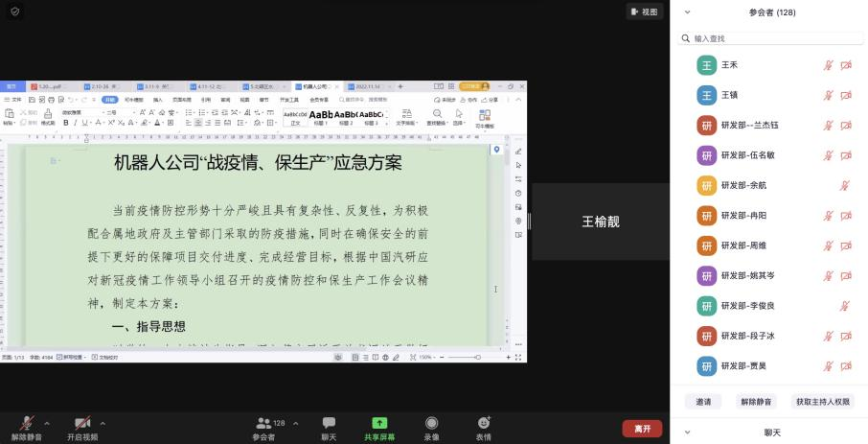
Task: Toggle video camera for 王镇
Action: (x=846, y=95)
